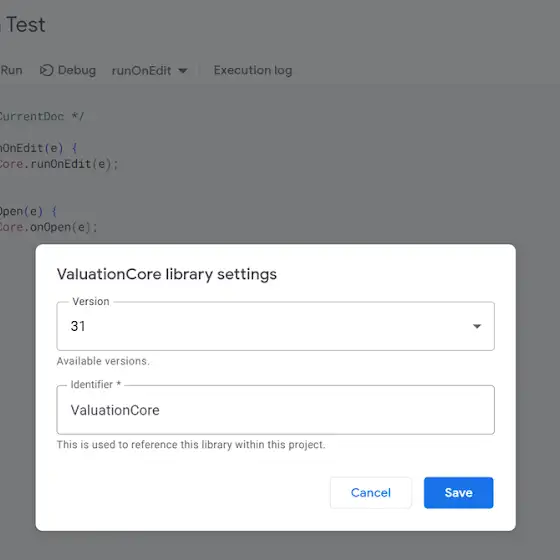Save the library settings
The width and height of the screenshot is (560, 560).
458,492
